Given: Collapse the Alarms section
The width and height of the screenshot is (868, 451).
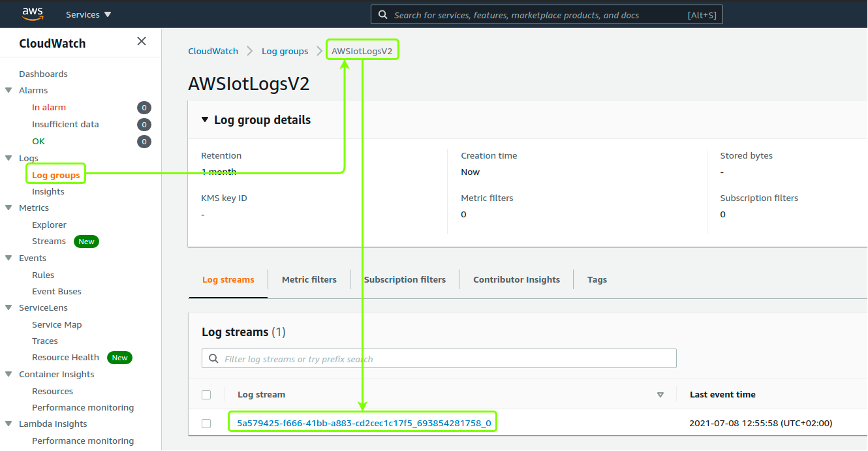Looking at the screenshot, I should [x=8, y=90].
